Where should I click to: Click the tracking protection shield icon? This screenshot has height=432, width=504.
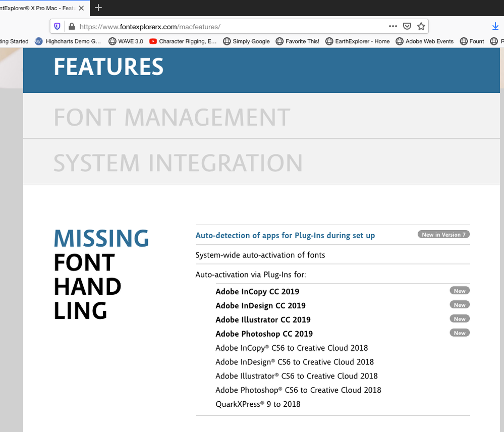57,26
